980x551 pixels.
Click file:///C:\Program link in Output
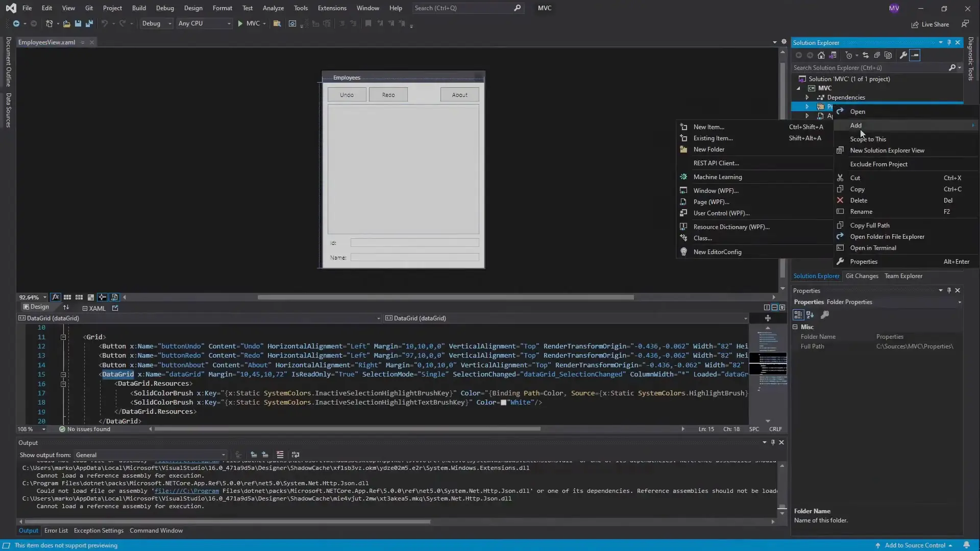(186, 491)
